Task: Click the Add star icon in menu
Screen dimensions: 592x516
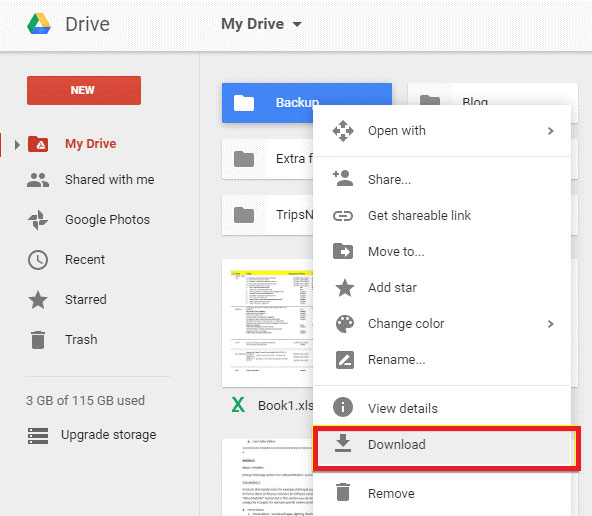Action: [345, 288]
